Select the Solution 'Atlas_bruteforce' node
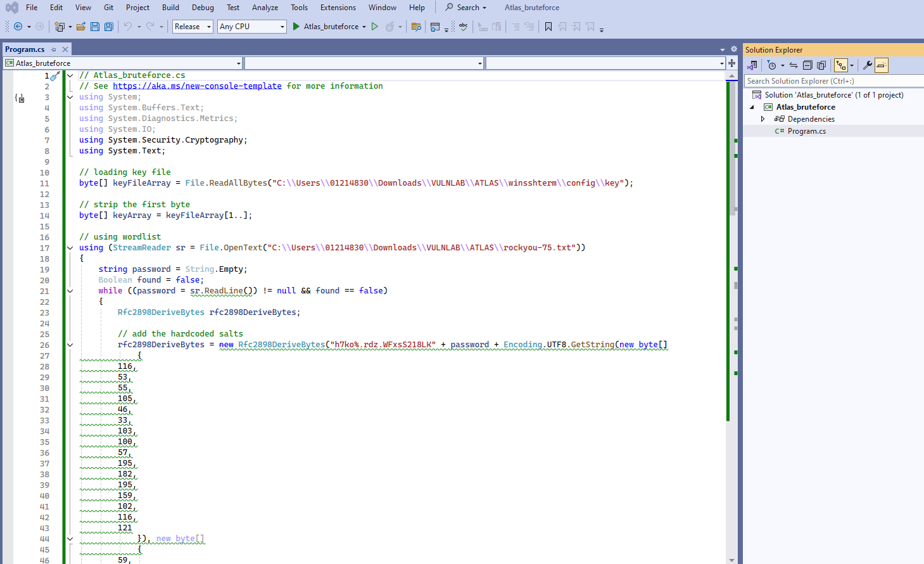924x564 pixels. pyautogui.click(x=833, y=95)
